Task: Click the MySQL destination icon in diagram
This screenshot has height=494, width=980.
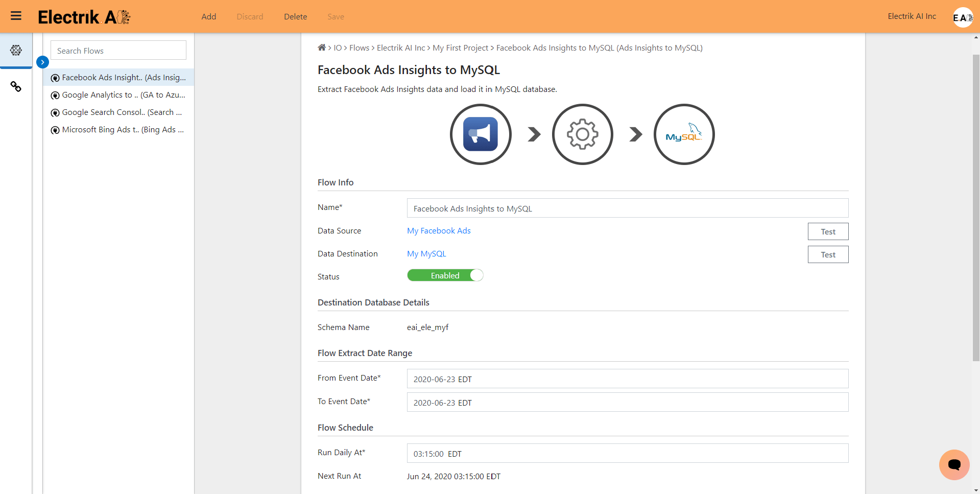Action: (684, 134)
